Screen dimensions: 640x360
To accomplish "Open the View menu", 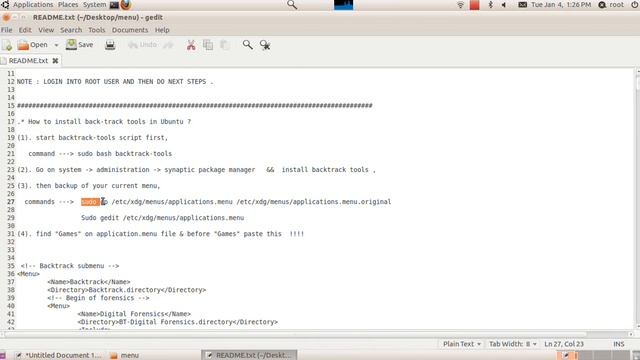I will point(46,30).
